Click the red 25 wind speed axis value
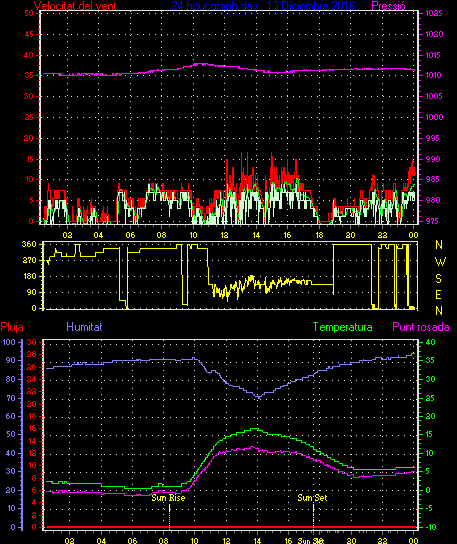The image size is (457, 544). [29, 117]
